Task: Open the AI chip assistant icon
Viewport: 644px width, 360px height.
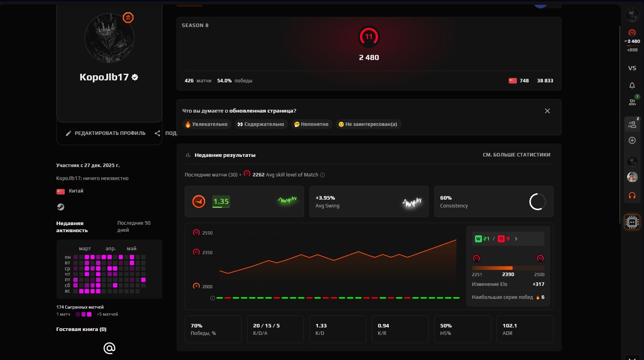Action: point(632,222)
